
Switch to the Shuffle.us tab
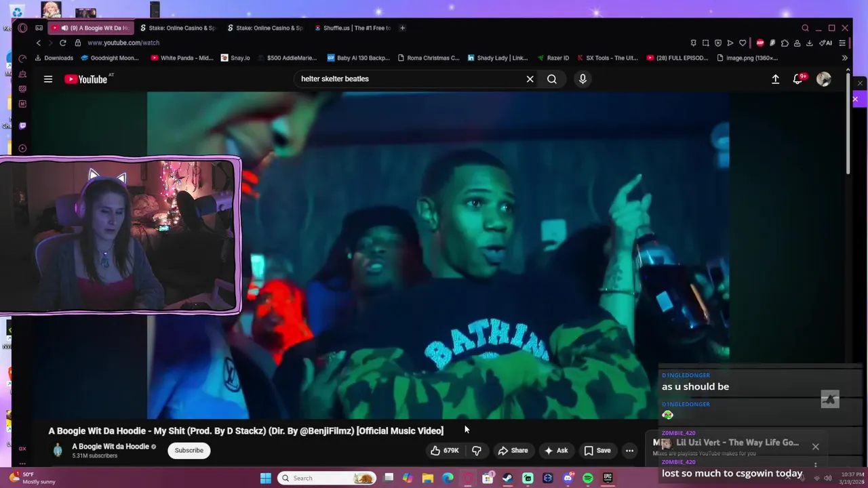tap(353, 28)
